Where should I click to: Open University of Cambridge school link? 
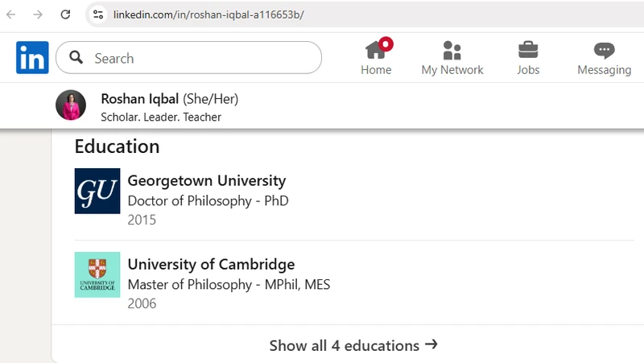click(211, 265)
